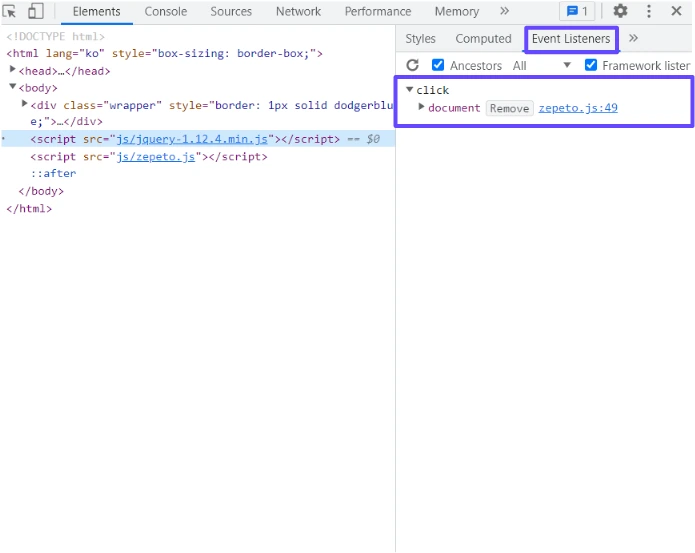Select the closing </html> tag row

pos(29,208)
